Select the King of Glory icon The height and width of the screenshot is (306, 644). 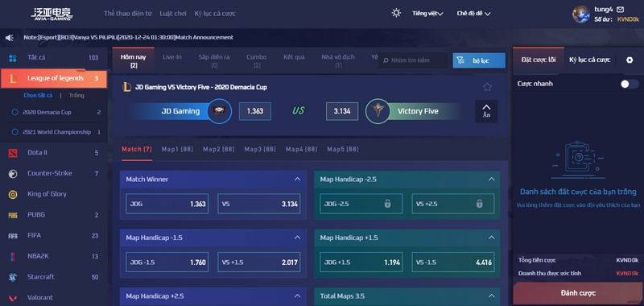[x=13, y=194]
